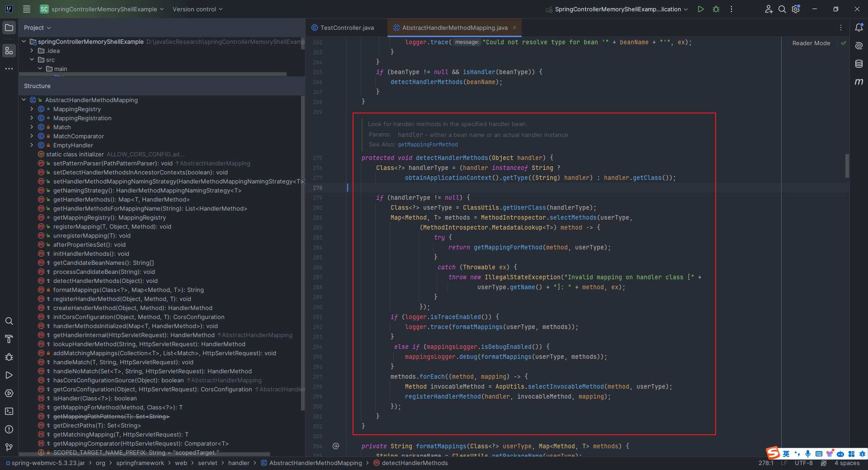The width and height of the screenshot is (868, 470).
Task: Collapse AbstractHandlerMethodMapping structure node
Action: (24, 100)
